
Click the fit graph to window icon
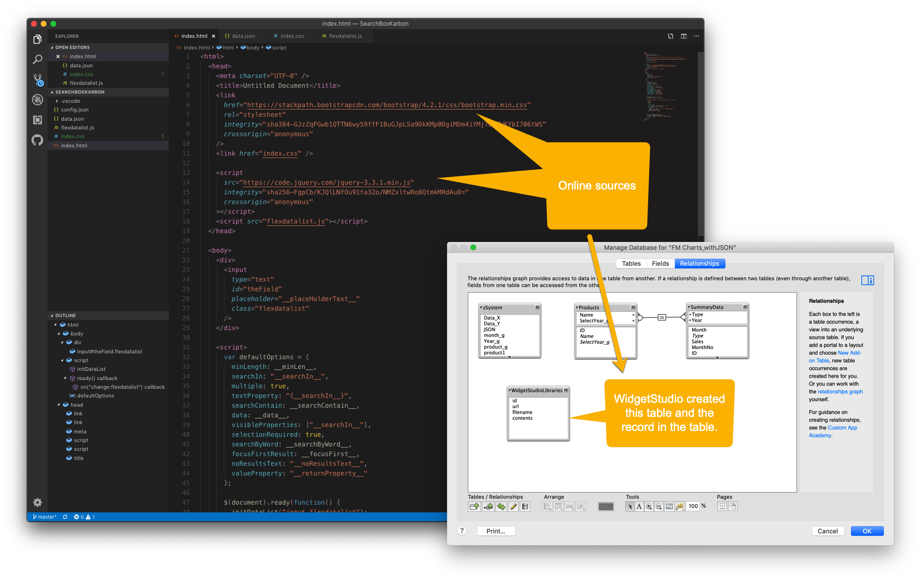[x=669, y=507]
